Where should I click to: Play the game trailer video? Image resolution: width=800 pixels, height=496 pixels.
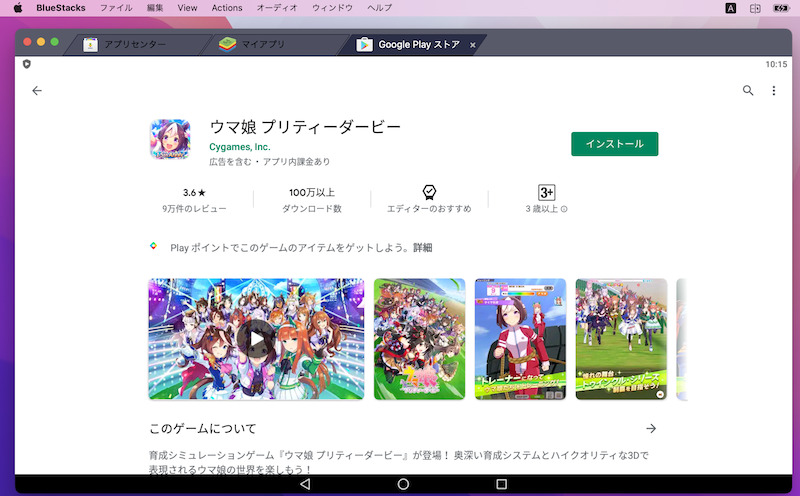coord(257,339)
